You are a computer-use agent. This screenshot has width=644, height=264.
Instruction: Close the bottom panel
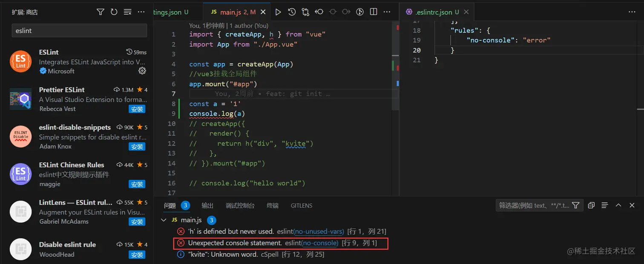pos(632,205)
